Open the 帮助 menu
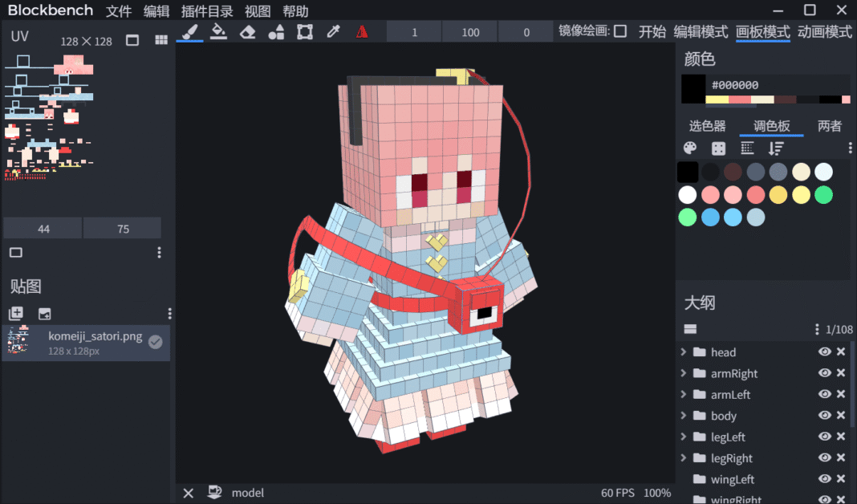The height and width of the screenshot is (504, 857). (295, 11)
